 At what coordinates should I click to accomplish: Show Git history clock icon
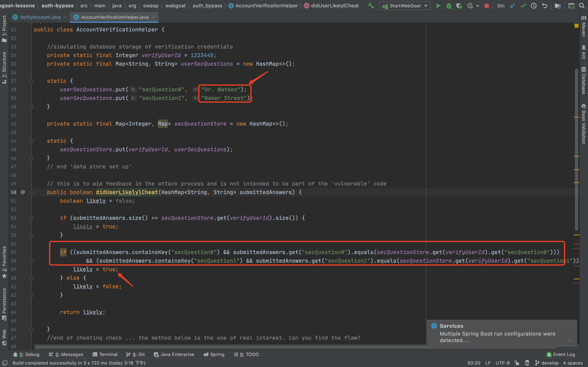coord(533,6)
